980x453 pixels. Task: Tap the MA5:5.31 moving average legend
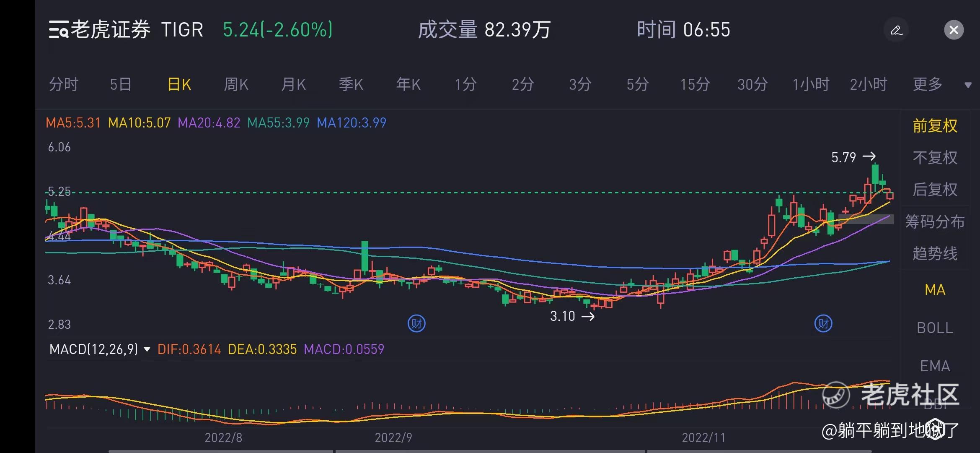click(x=73, y=123)
